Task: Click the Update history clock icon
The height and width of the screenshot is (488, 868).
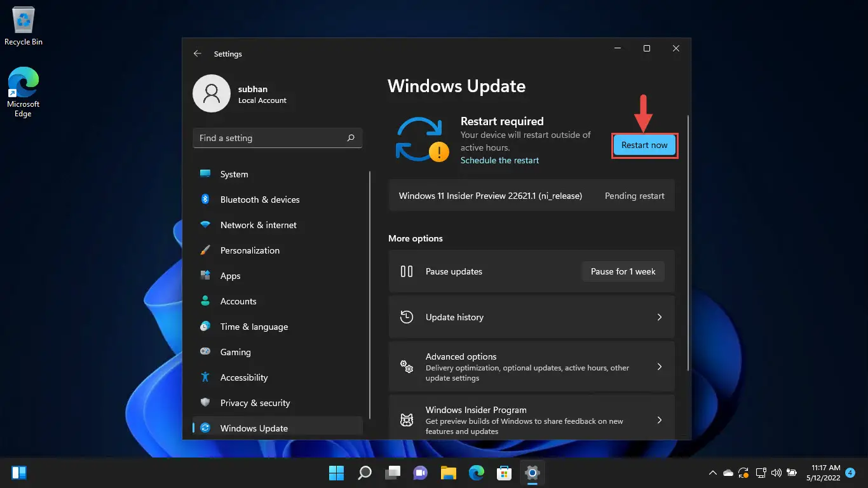Action: tap(407, 317)
